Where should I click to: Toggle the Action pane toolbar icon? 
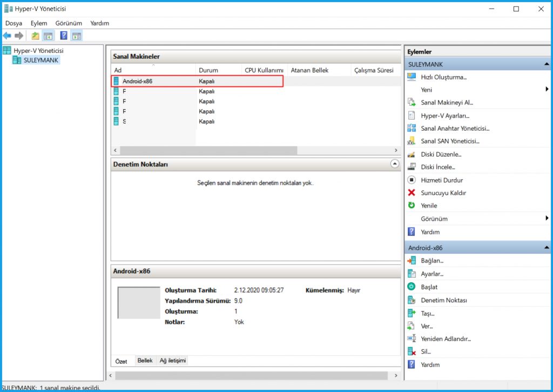[x=77, y=36]
